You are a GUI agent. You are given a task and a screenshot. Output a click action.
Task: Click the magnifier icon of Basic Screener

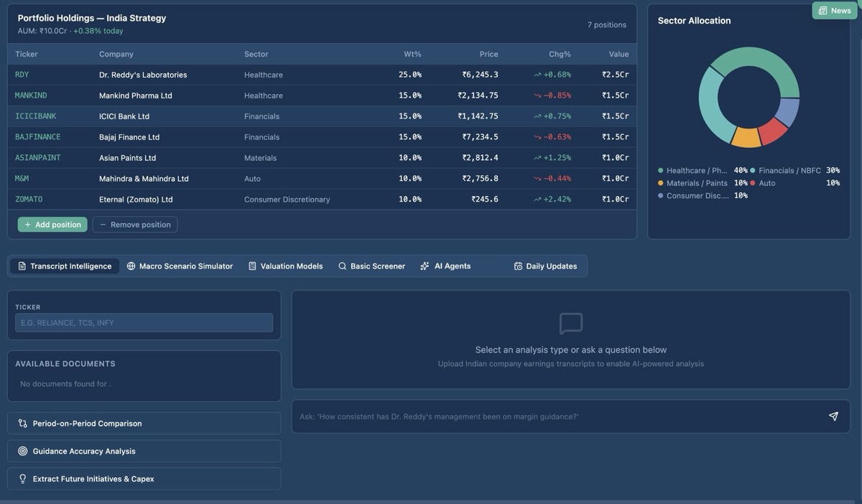[x=343, y=266]
